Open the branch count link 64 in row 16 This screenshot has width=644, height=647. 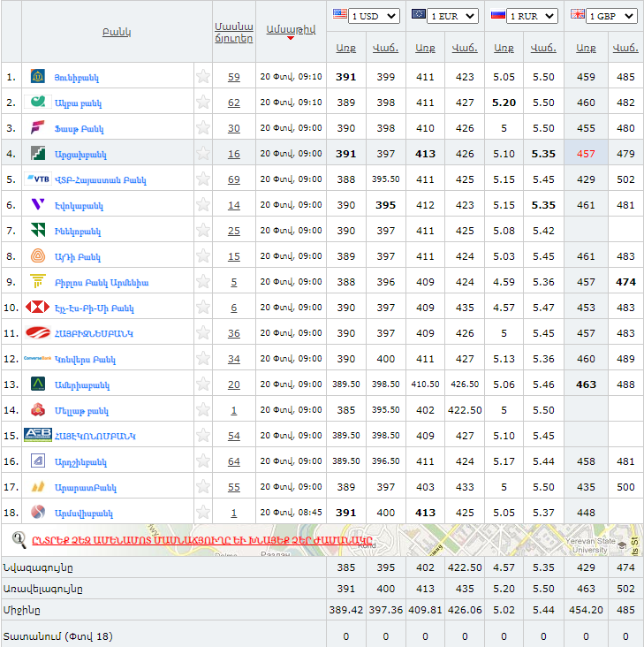coord(234,461)
